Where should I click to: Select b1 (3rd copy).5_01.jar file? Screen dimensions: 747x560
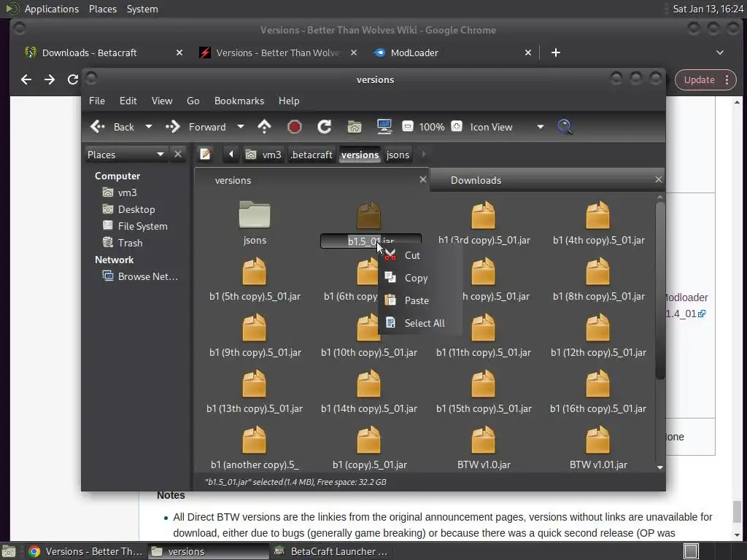(484, 222)
